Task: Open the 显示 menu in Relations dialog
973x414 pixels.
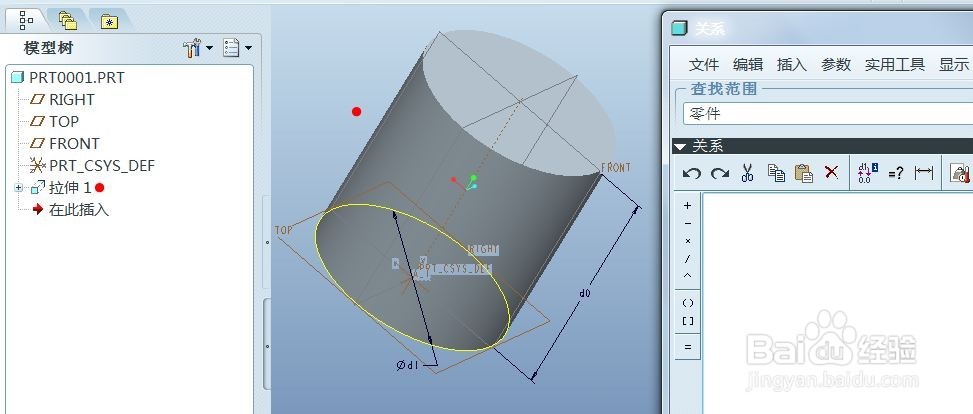Action: click(x=954, y=65)
